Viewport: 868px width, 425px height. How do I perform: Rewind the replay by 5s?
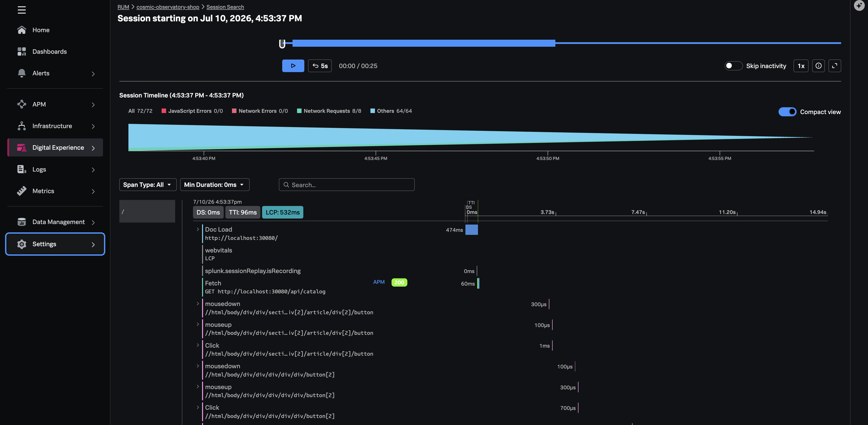point(320,66)
